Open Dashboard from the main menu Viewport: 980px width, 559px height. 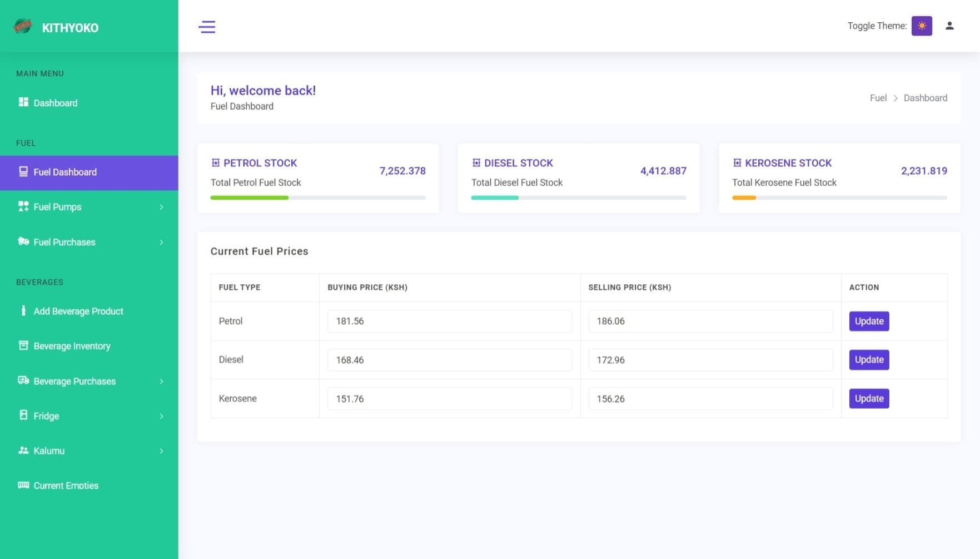pyautogui.click(x=55, y=103)
